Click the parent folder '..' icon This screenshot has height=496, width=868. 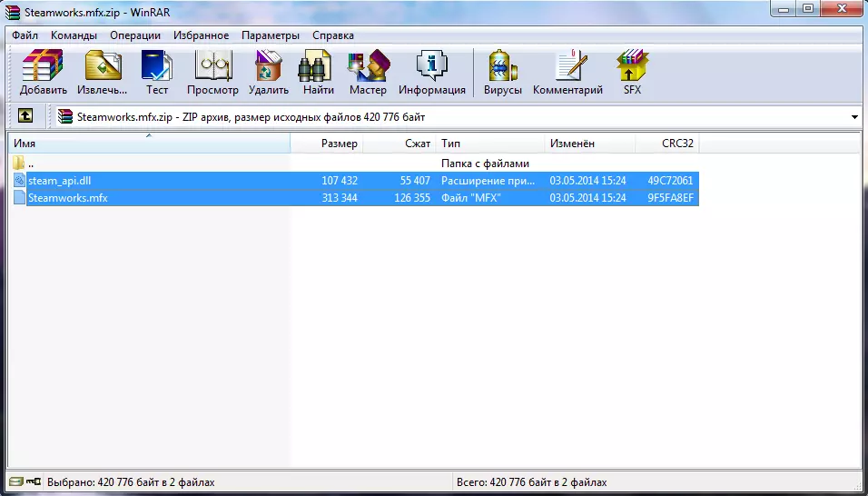tap(19, 163)
